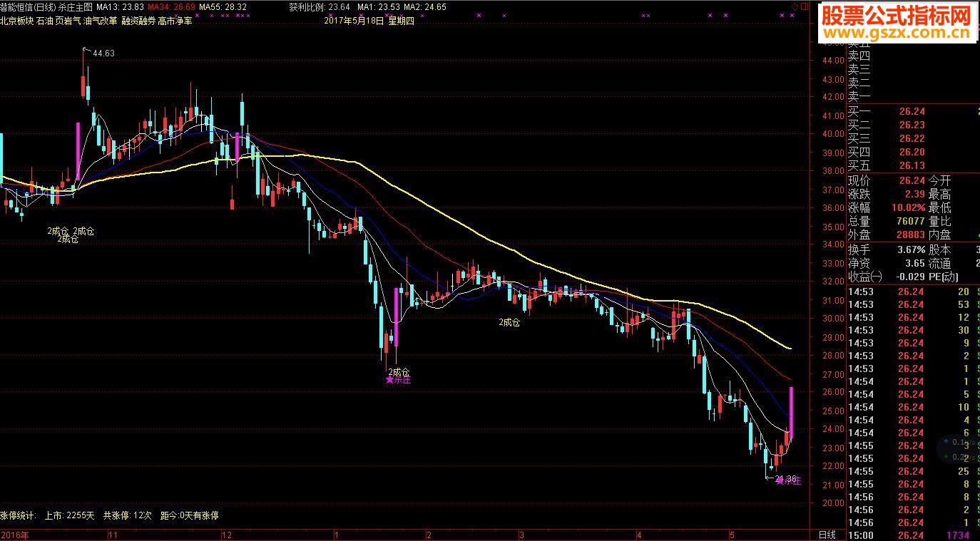
Task: Click 上市: 2255天 statistic
Action: tap(69, 515)
